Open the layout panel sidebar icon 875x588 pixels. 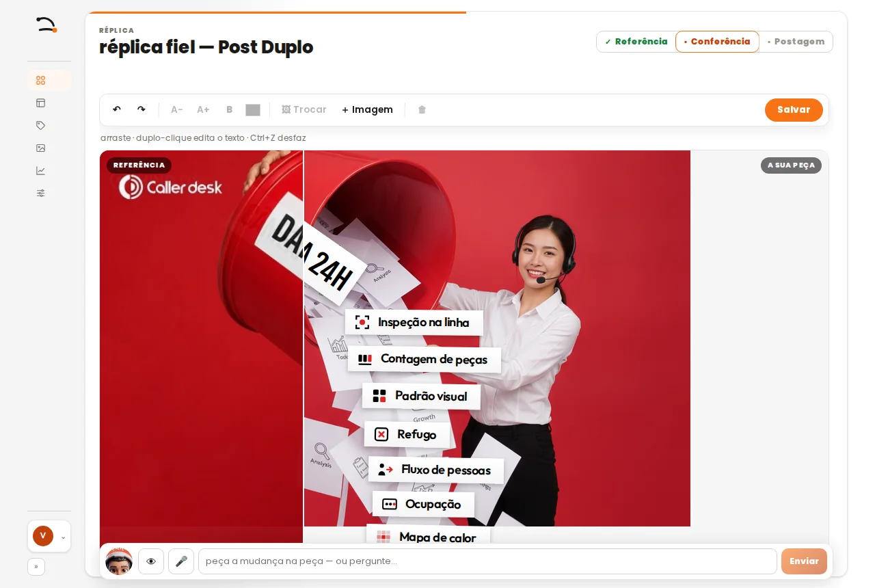(41, 103)
